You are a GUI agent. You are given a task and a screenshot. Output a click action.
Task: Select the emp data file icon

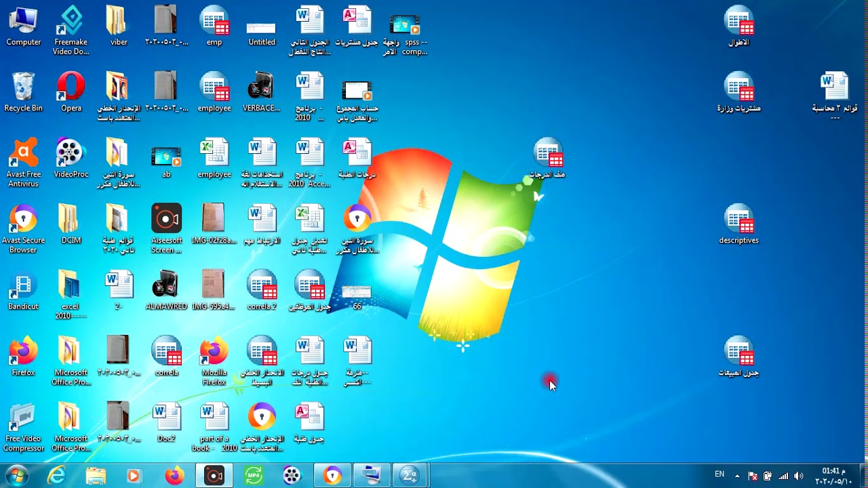coord(214,26)
